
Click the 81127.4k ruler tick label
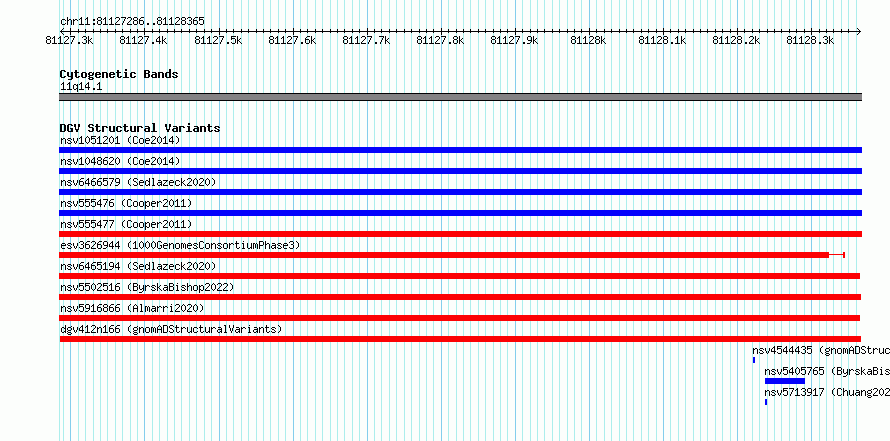tap(144, 40)
